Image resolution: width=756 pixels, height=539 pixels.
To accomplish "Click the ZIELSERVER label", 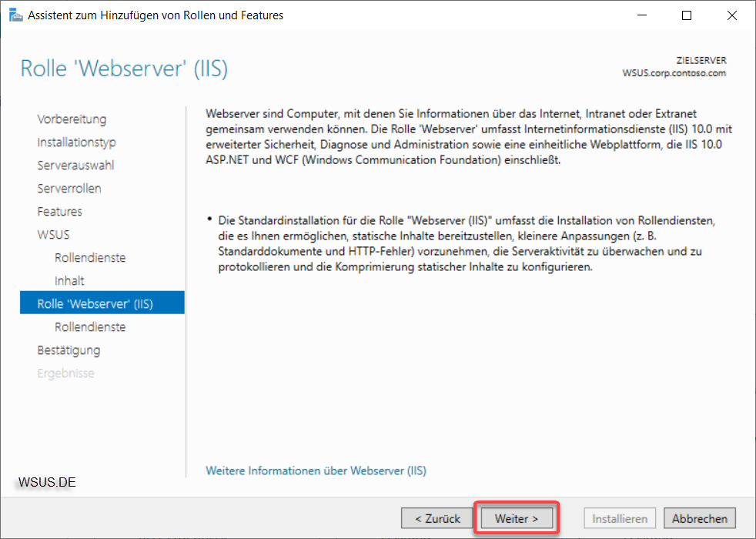I will [x=701, y=61].
